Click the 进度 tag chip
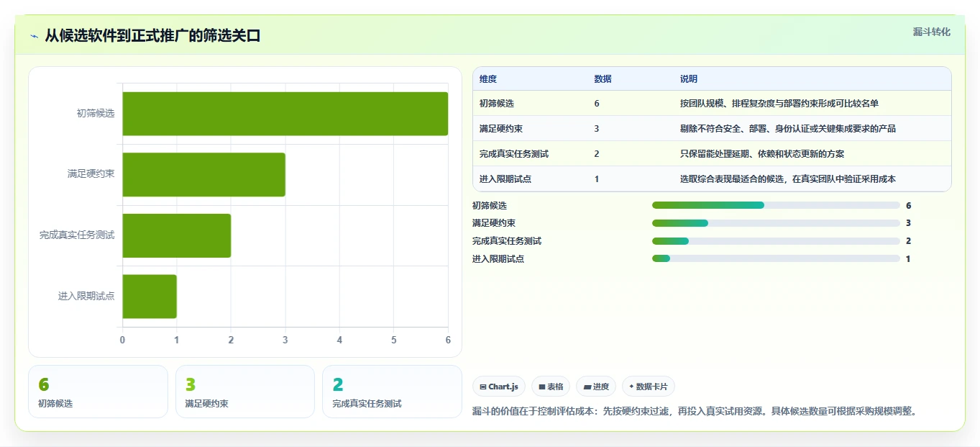Screen dimensions: 980x447 point(596,387)
